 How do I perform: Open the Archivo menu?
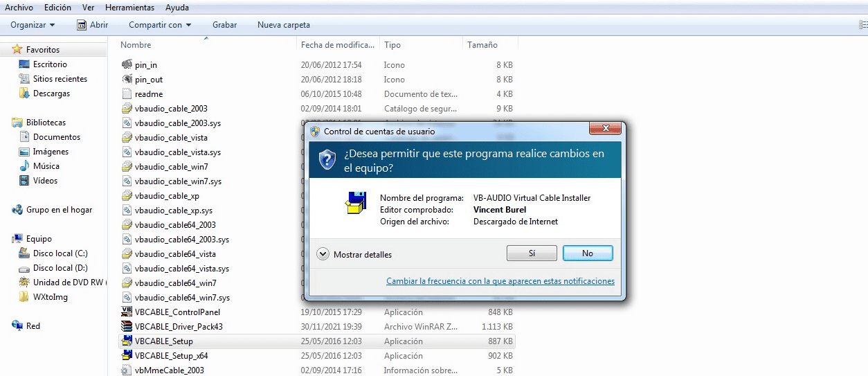[19, 8]
